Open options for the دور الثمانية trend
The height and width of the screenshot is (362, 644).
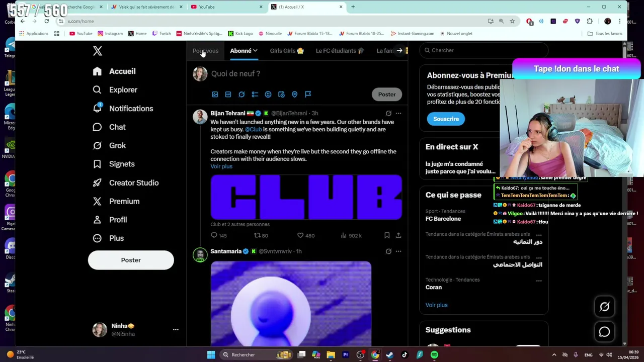pyautogui.click(x=539, y=235)
